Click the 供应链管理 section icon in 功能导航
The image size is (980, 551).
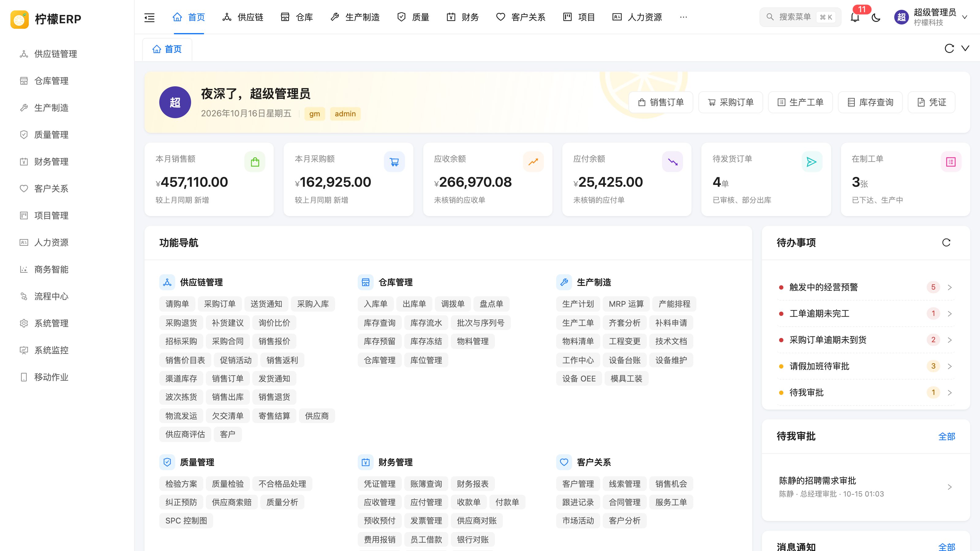(167, 282)
